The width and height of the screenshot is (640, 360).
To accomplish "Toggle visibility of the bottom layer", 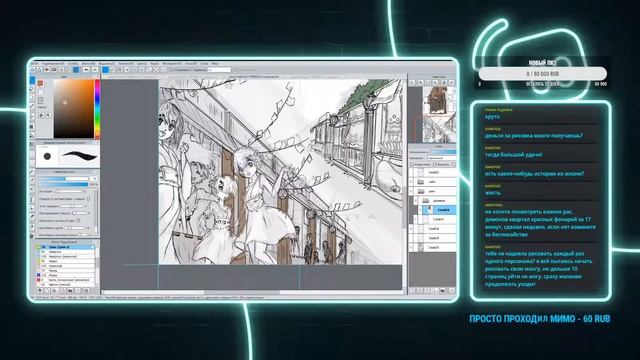I will coord(411,247).
